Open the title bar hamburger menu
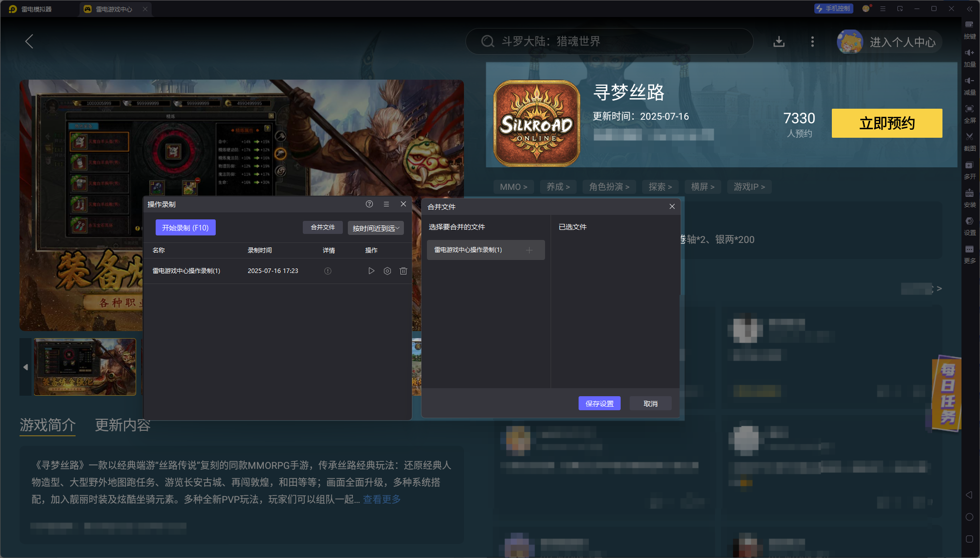Screen dimensions: 980x558 883,9
